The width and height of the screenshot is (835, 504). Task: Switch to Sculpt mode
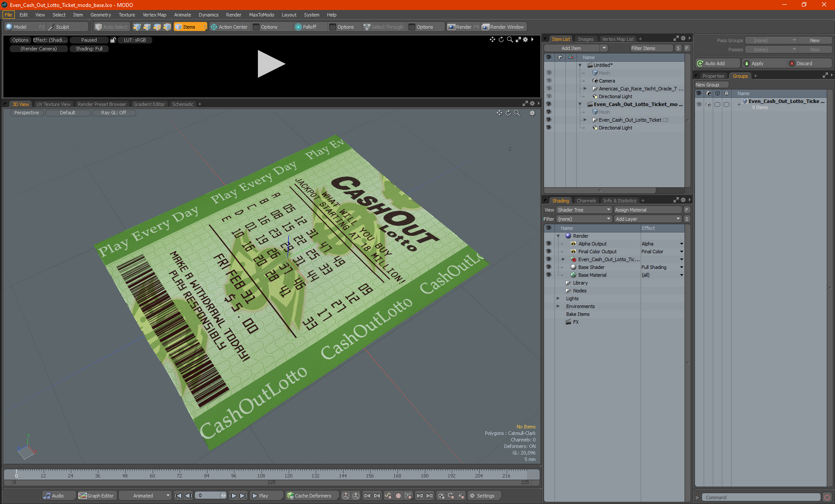pos(62,27)
